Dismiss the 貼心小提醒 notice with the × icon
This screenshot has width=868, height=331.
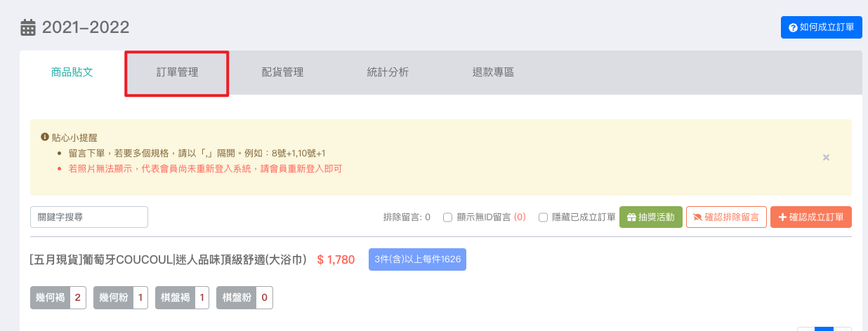(826, 157)
